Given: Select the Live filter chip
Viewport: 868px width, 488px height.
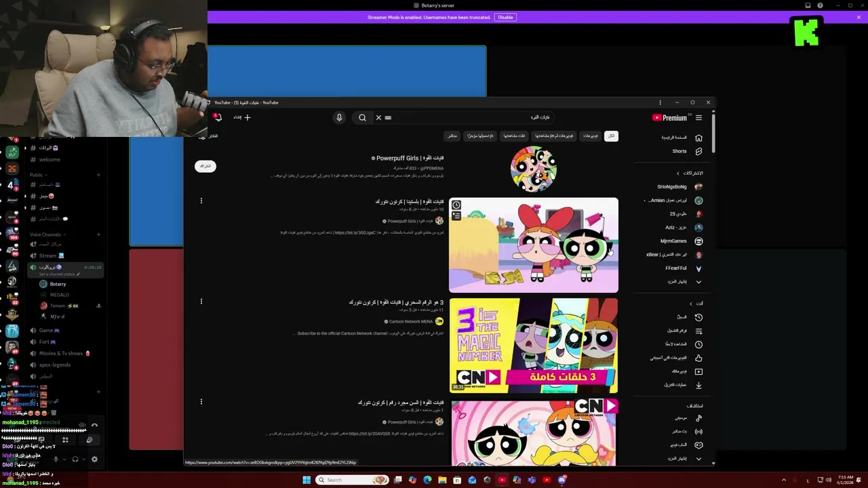Looking at the screenshot, I should point(452,136).
